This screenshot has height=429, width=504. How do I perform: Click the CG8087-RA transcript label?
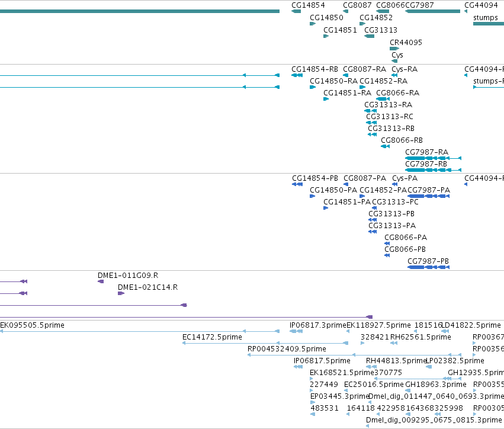click(x=364, y=69)
